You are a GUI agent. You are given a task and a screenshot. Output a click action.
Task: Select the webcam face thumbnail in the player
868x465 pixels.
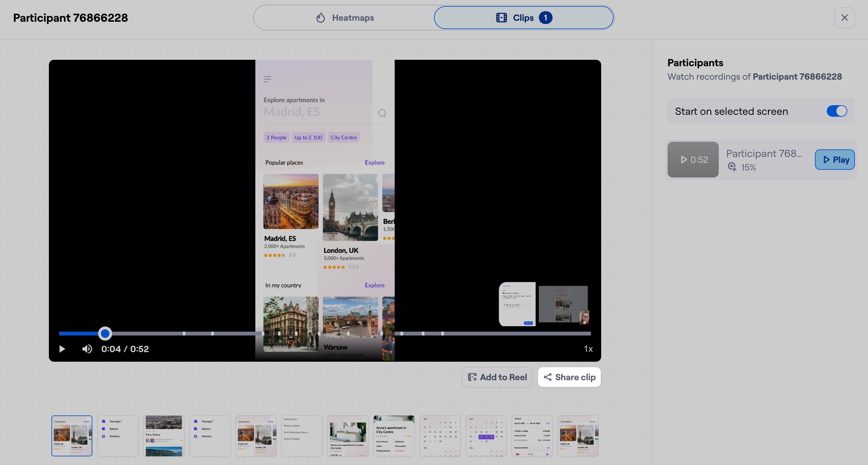[x=584, y=317]
